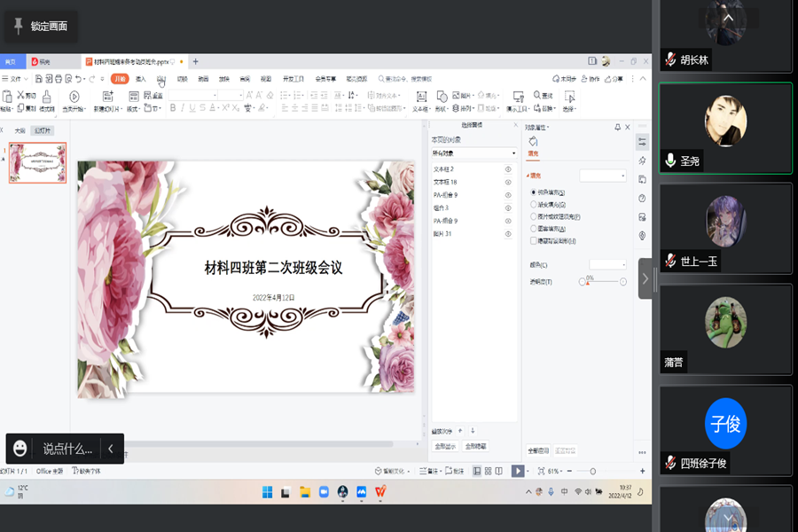Screen dimensions: 798x532
Task: Select the solid fill radio button
Action: 533,192
